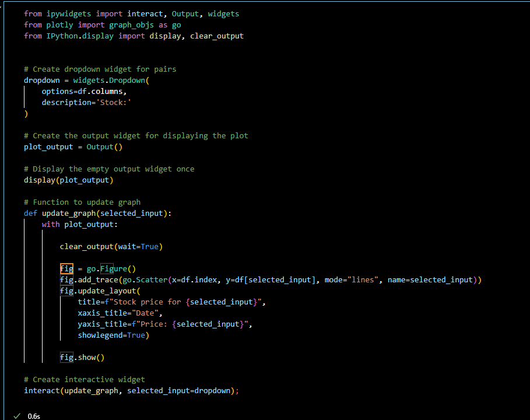The height and width of the screenshot is (420, 530).
Task: Click the '0.6s' execution time label
Action: point(34,416)
